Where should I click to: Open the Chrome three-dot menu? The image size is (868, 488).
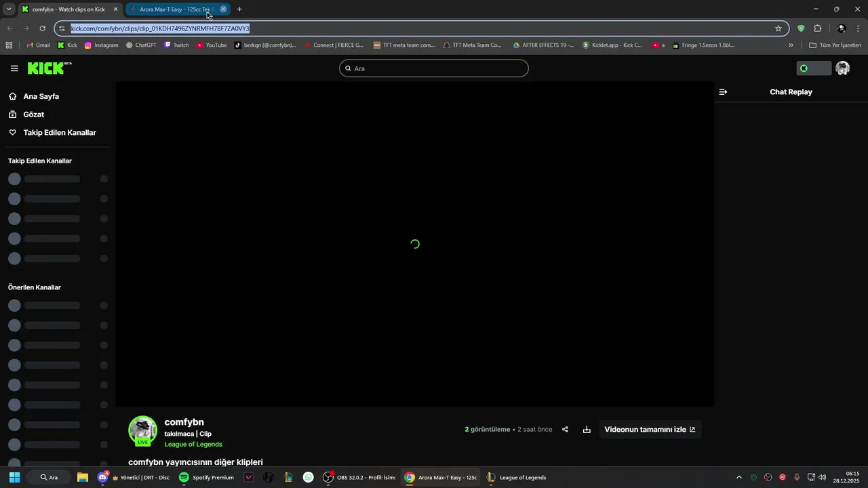point(859,28)
